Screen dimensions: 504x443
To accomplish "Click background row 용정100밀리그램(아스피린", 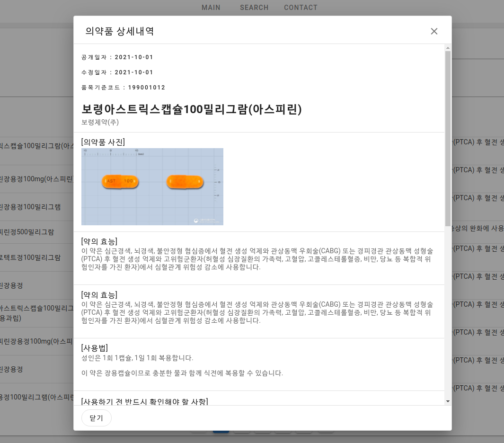I will click(x=36, y=397).
